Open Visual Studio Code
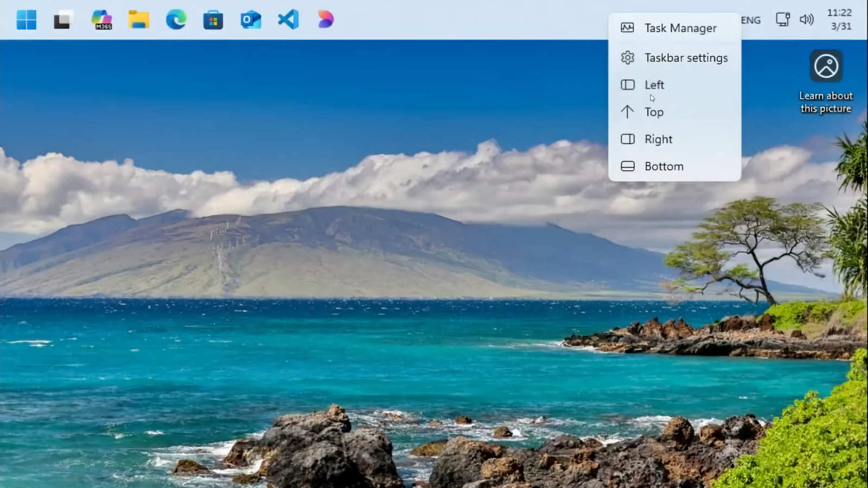Viewport: 868px width, 488px height. pos(288,20)
